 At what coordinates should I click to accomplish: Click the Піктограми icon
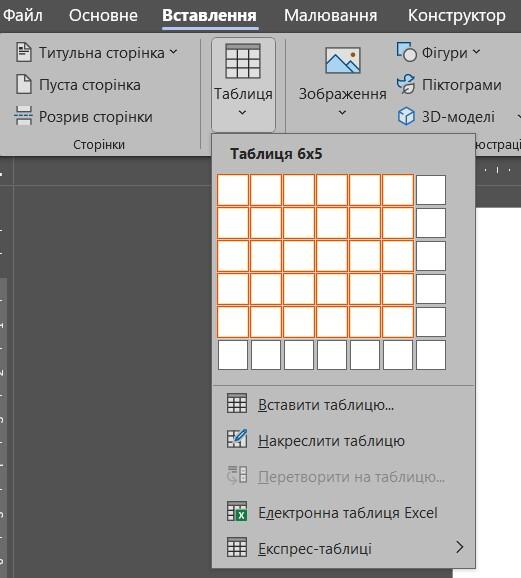point(406,84)
